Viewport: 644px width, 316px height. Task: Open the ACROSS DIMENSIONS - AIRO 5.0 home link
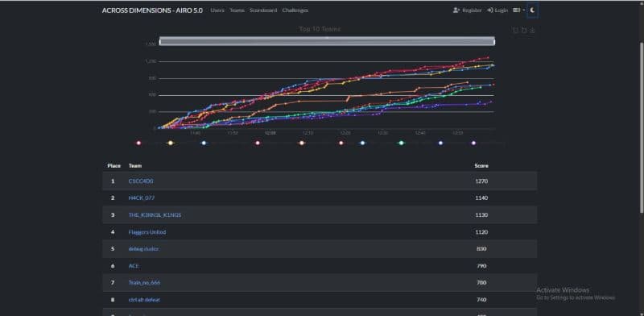[x=152, y=10]
